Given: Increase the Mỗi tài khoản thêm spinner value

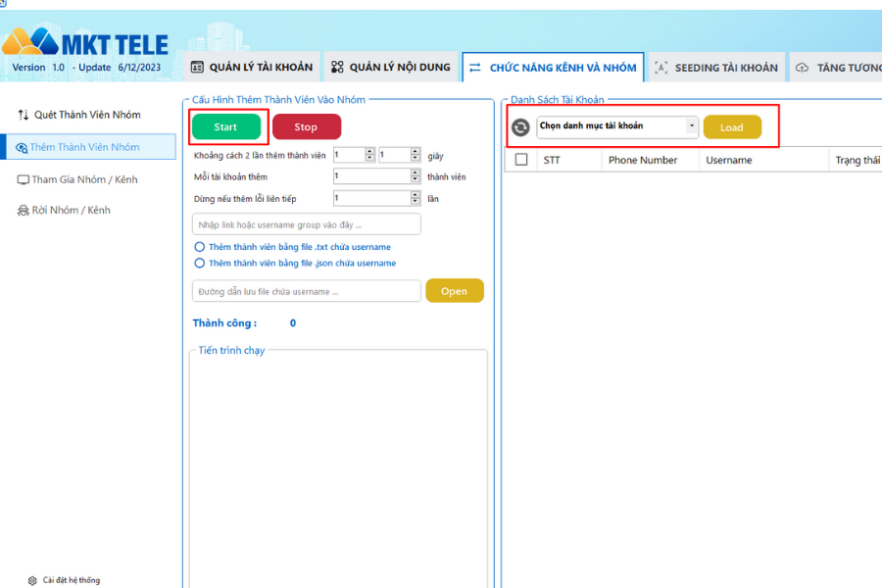Looking at the screenshot, I should pyautogui.click(x=416, y=172).
